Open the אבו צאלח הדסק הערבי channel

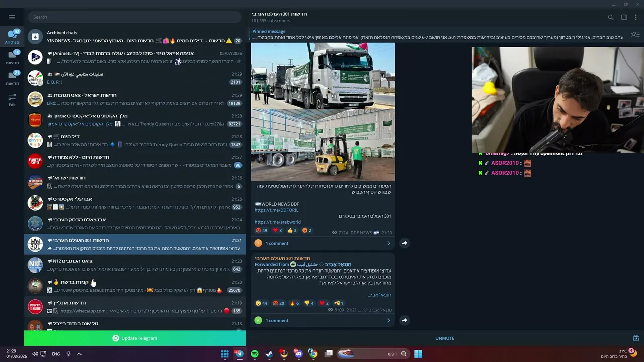135,224
